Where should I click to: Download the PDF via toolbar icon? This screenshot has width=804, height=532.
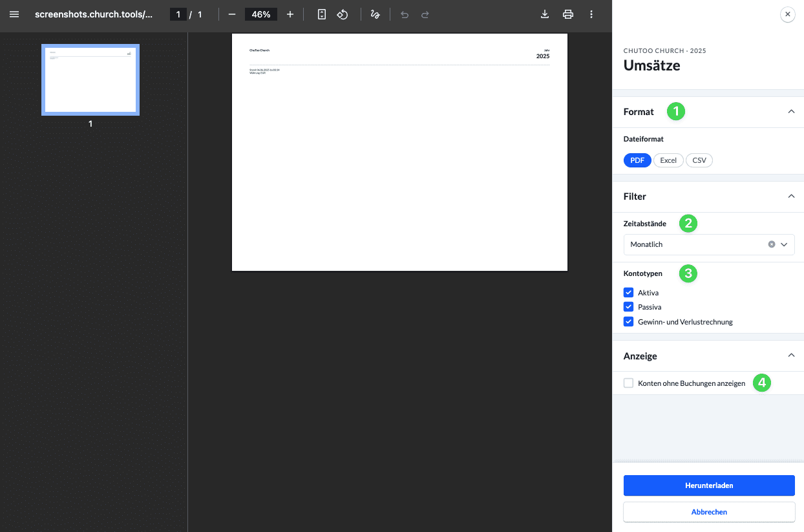coord(545,14)
